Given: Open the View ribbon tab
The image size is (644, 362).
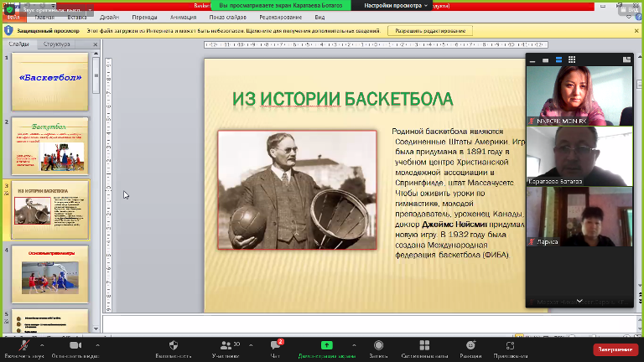Looking at the screenshot, I should coord(319,18).
